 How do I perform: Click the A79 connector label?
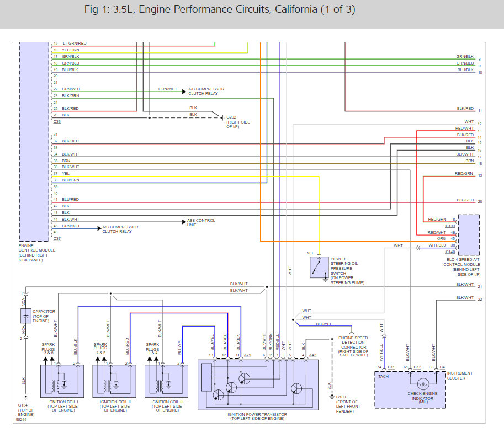pos(247,355)
